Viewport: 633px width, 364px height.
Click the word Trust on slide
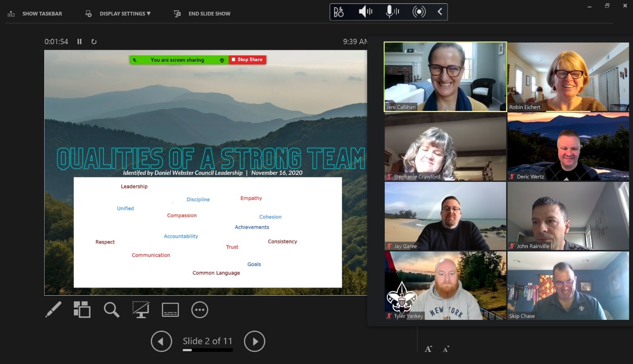coord(232,247)
